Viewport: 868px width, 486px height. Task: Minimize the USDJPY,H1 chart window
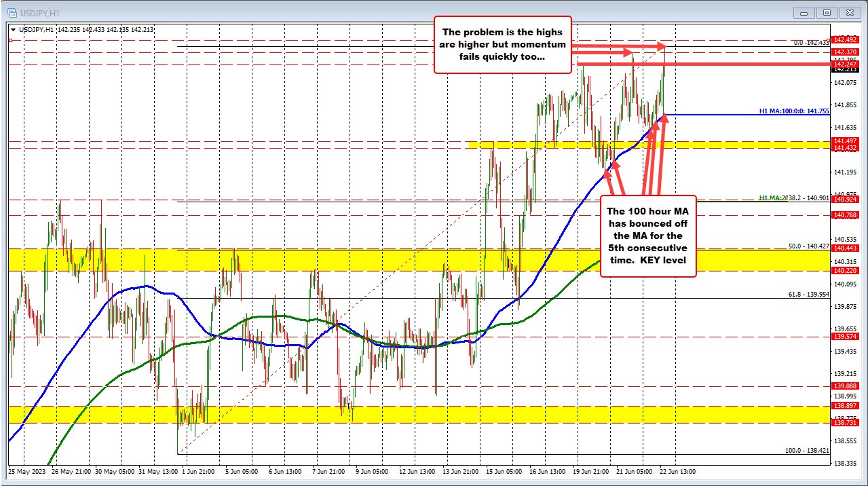(806, 12)
